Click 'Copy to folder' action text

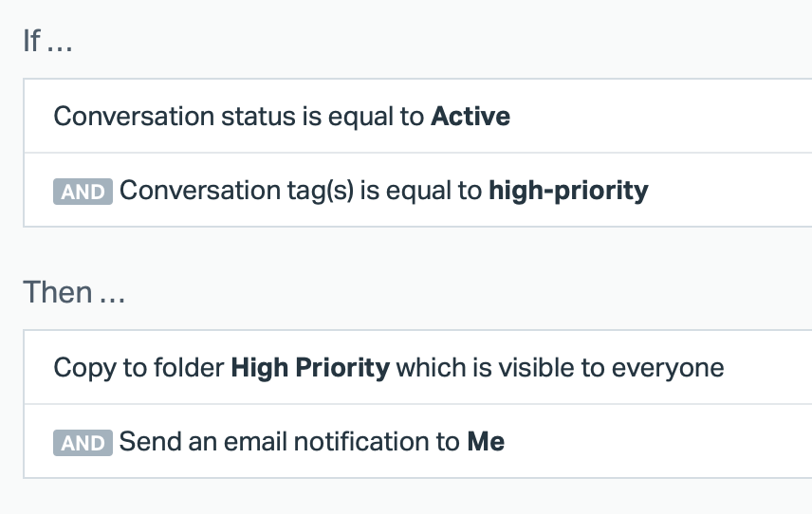(138, 368)
